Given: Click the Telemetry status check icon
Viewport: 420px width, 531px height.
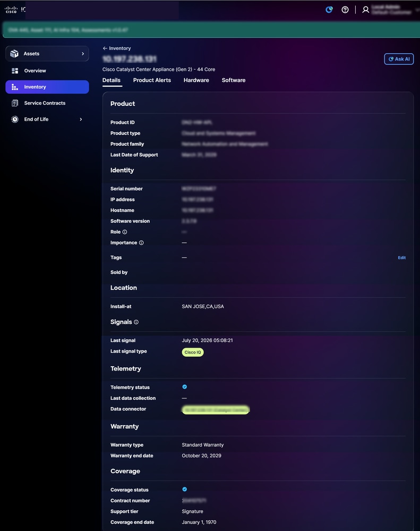Looking at the screenshot, I should coord(185,387).
